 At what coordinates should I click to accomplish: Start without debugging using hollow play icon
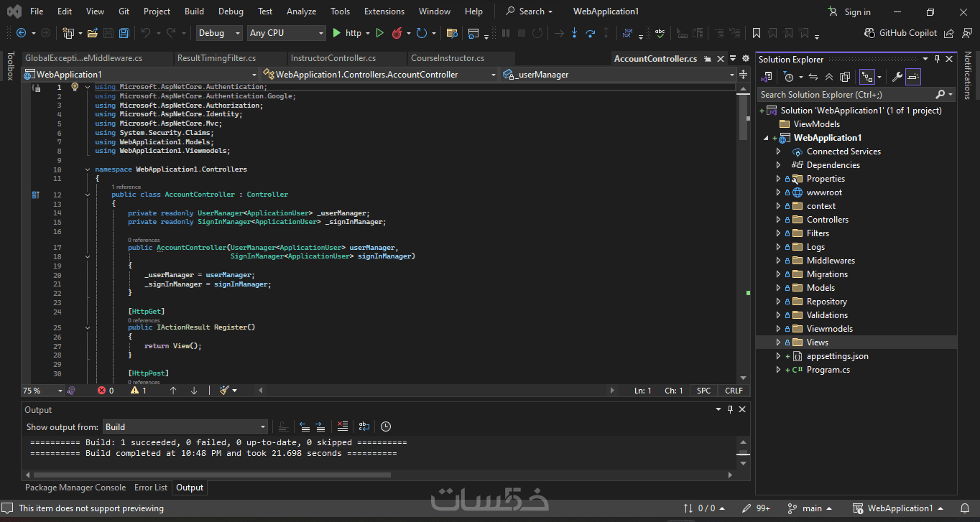[380, 33]
